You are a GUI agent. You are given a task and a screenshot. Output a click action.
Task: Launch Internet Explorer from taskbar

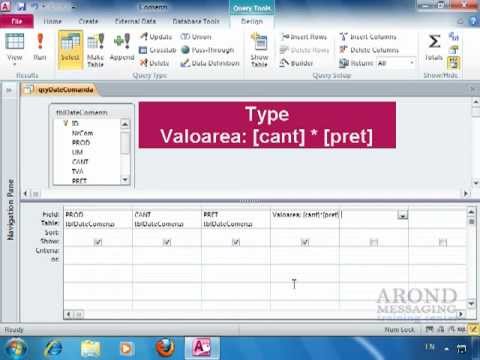pos(53,348)
